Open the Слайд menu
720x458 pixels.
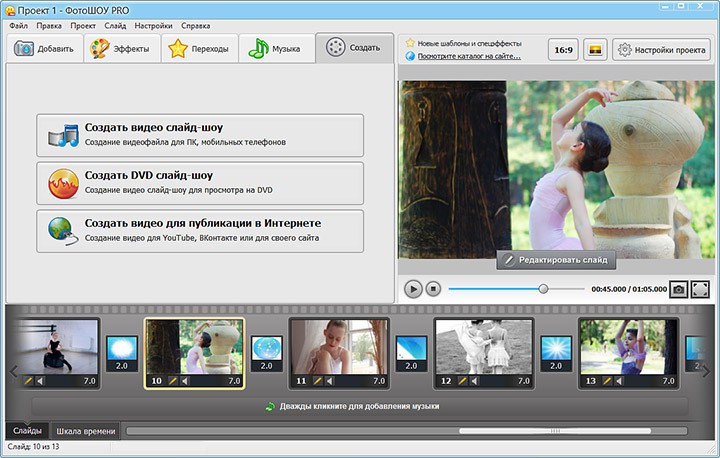coord(114,25)
